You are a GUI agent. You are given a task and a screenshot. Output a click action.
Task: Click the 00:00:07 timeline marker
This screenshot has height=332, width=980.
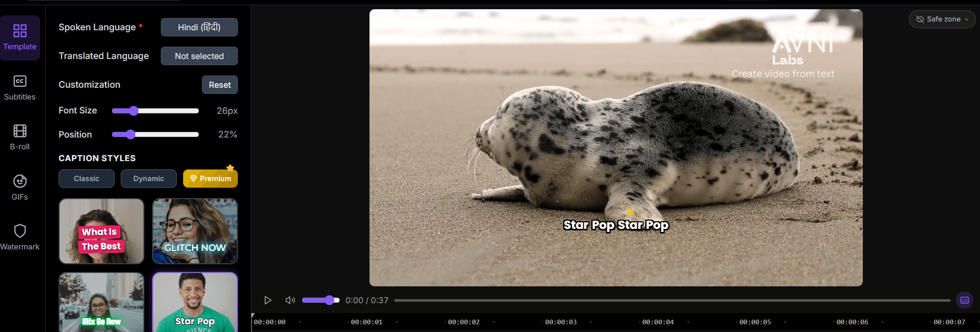click(x=949, y=322)
